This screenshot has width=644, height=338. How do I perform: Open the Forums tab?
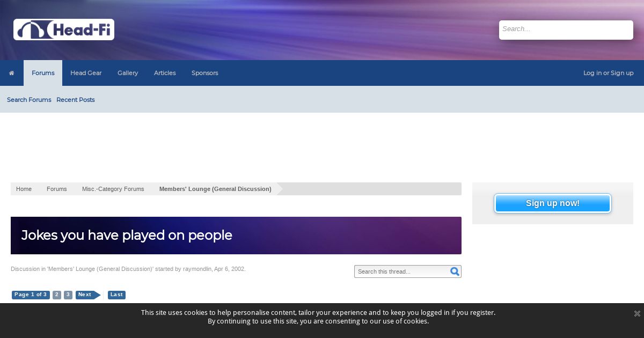click(43, 73)
